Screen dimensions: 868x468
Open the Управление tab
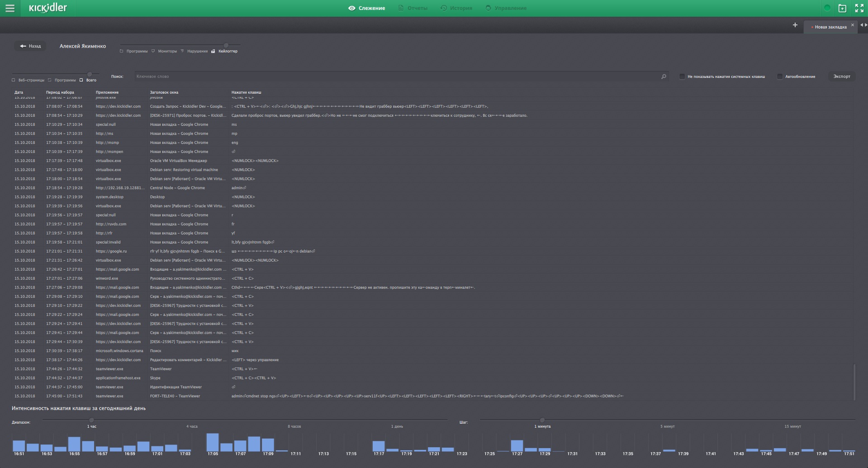(506, 8)
